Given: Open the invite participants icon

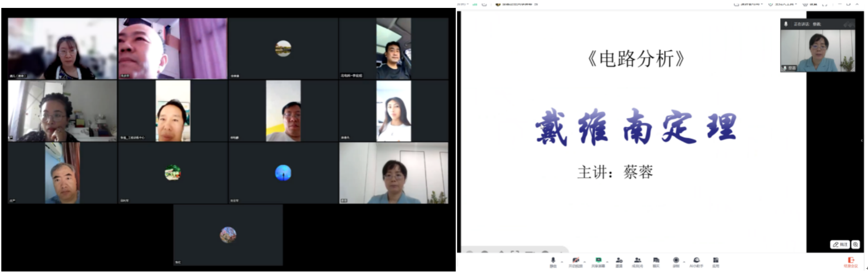Looking at the screenshot, I should (x=619, y=261).
